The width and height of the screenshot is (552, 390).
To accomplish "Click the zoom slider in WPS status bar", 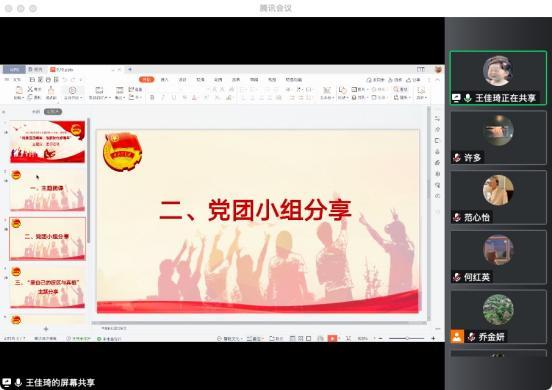I will (407, 338).
